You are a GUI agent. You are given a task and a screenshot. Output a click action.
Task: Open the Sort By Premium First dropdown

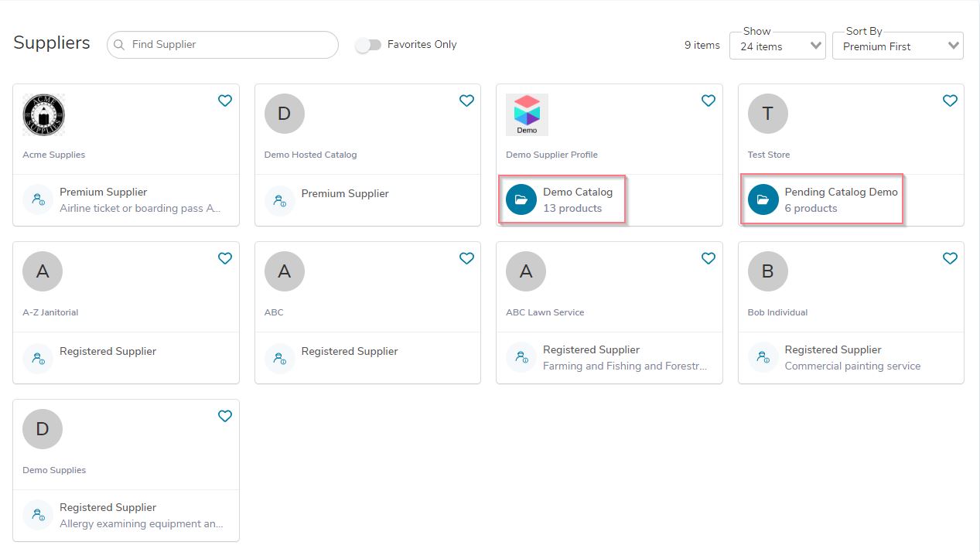click(x=898, y=46)
